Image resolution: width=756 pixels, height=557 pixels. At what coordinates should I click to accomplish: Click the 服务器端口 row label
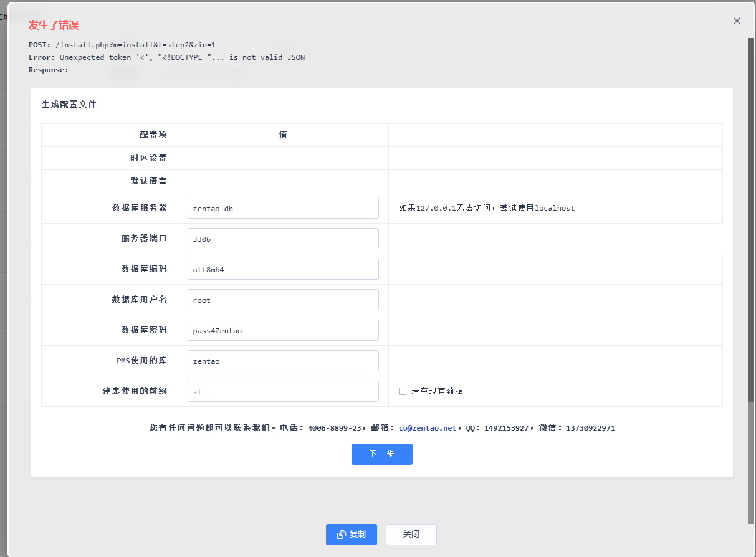(145, 239)
